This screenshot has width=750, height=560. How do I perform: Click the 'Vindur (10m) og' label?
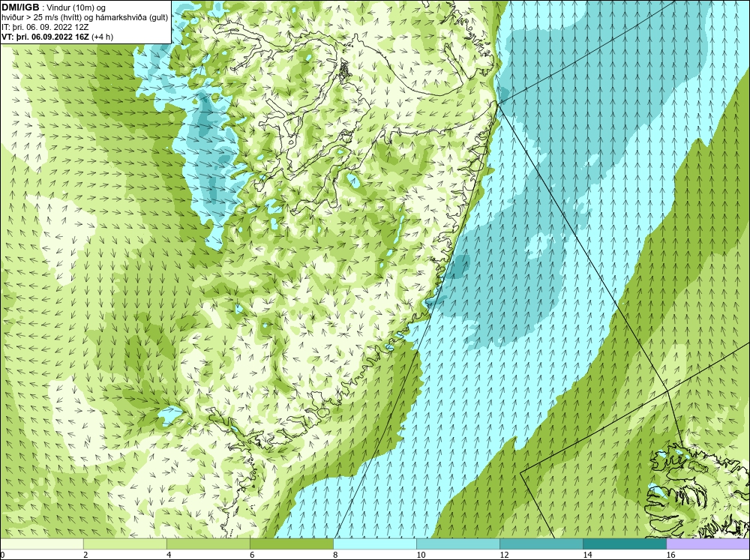76,7
